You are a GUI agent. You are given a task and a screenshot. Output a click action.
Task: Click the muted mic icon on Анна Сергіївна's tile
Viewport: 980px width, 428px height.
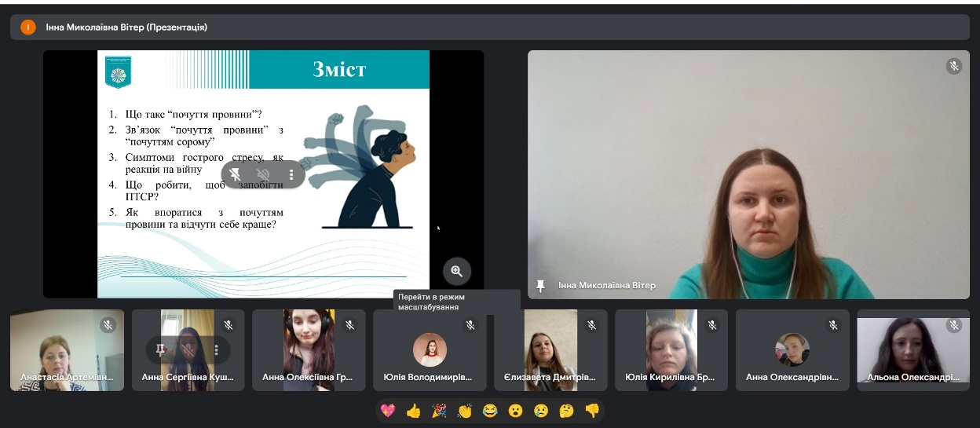[x=229, y=324]
